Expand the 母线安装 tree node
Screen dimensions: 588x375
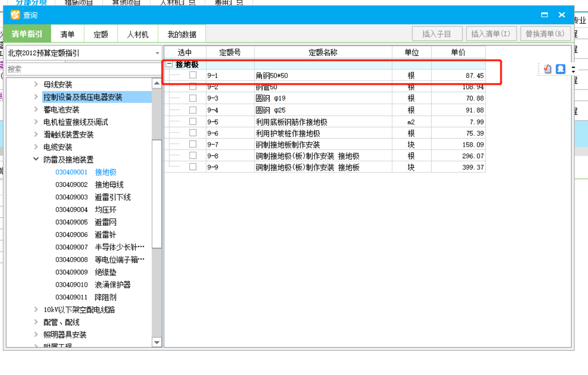coord(36,84)
